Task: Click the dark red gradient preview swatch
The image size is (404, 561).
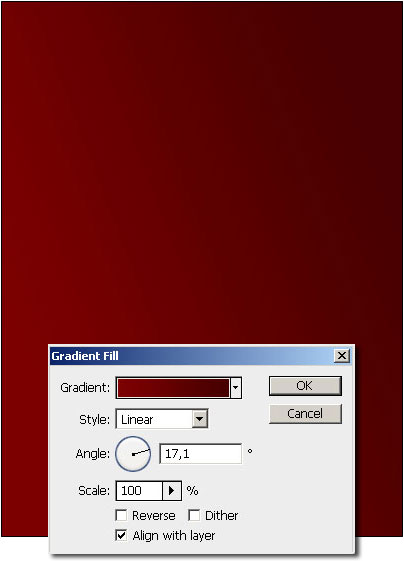Action: click(x=173, y=387)
